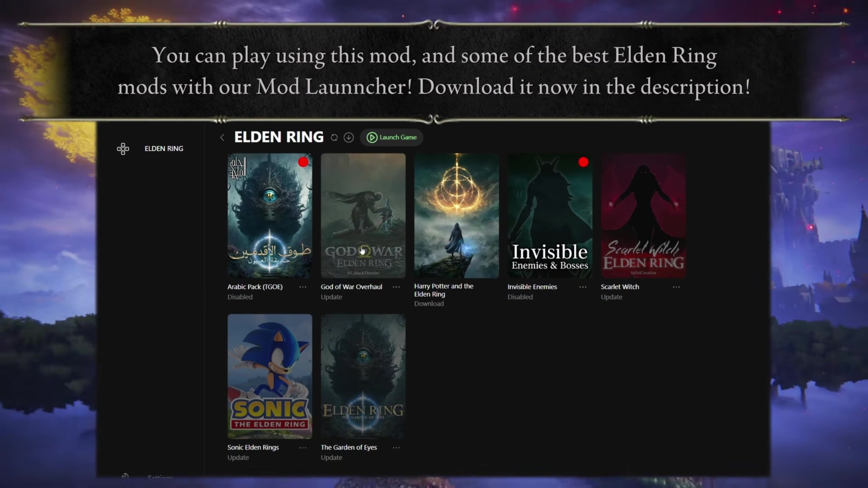Open three-dot menu for Sonic Elden Rings
Image resolution: width=868 pixels, height=488 pixels.
303,447
